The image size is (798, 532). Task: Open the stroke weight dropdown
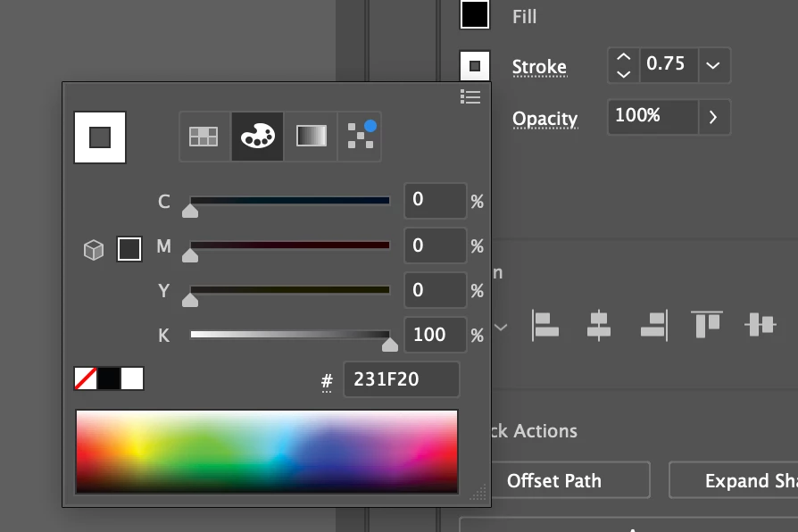tap(712, 65)
